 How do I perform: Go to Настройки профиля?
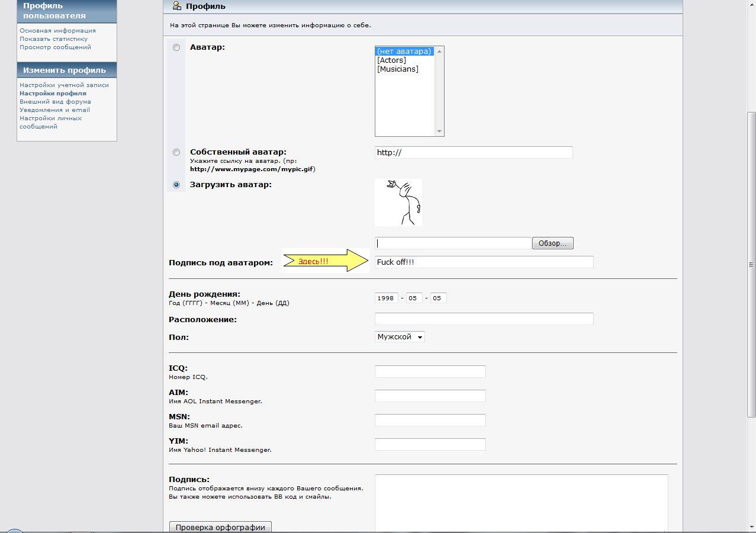coord(53,94)
